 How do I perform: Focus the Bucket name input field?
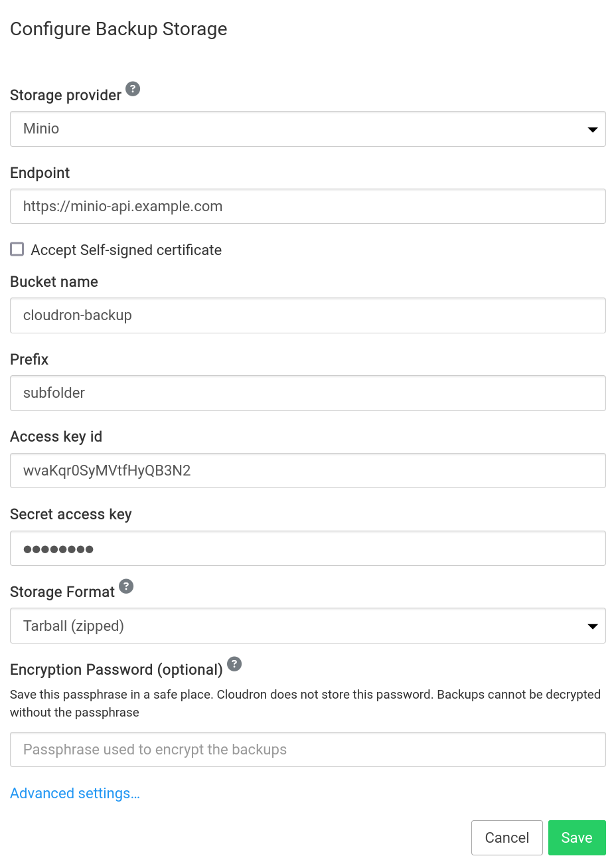307,315
